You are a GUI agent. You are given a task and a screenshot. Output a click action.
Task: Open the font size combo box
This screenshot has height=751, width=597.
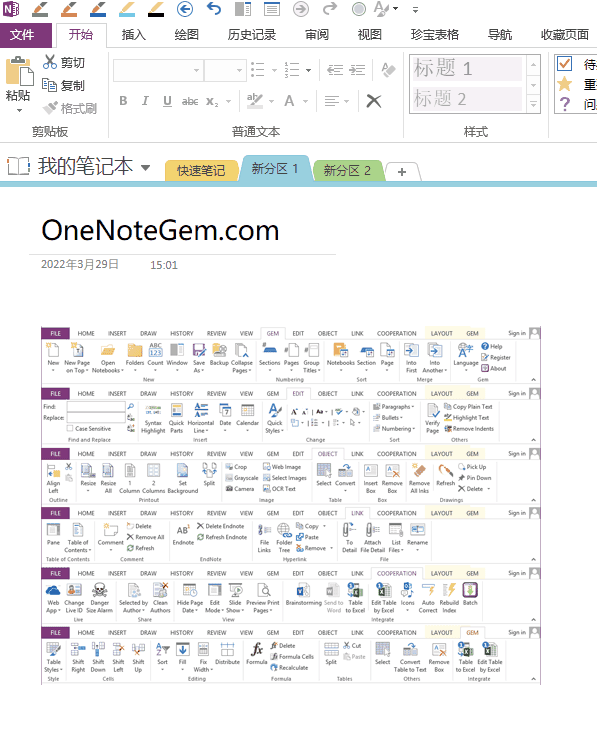(x=225, y=70)
